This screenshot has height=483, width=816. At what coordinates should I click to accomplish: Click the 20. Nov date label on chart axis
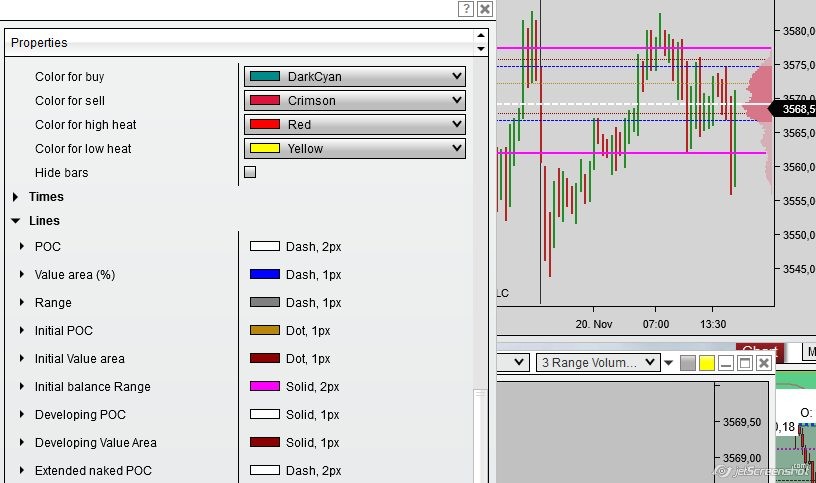point(594,324)
